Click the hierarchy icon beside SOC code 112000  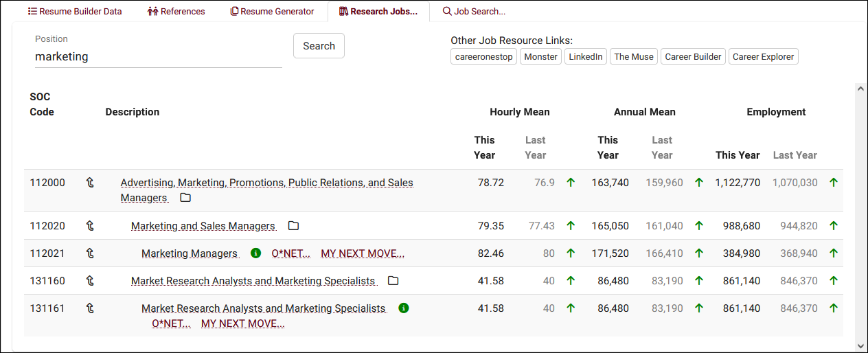tap(89, 183)
